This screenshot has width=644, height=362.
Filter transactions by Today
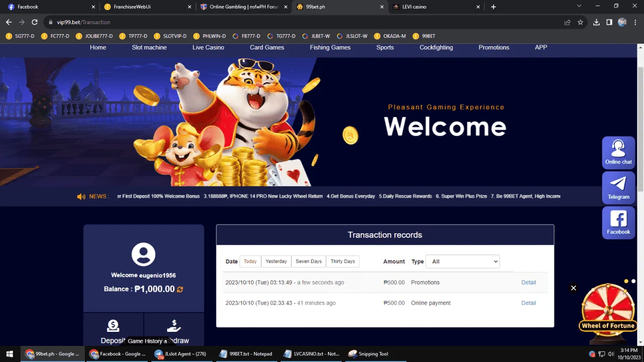(x=250, y=261)
